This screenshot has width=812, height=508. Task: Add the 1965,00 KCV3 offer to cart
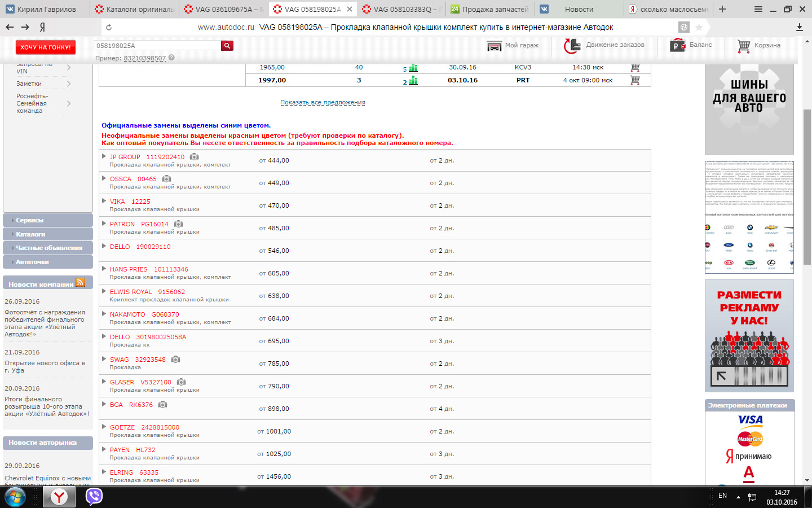635,67
